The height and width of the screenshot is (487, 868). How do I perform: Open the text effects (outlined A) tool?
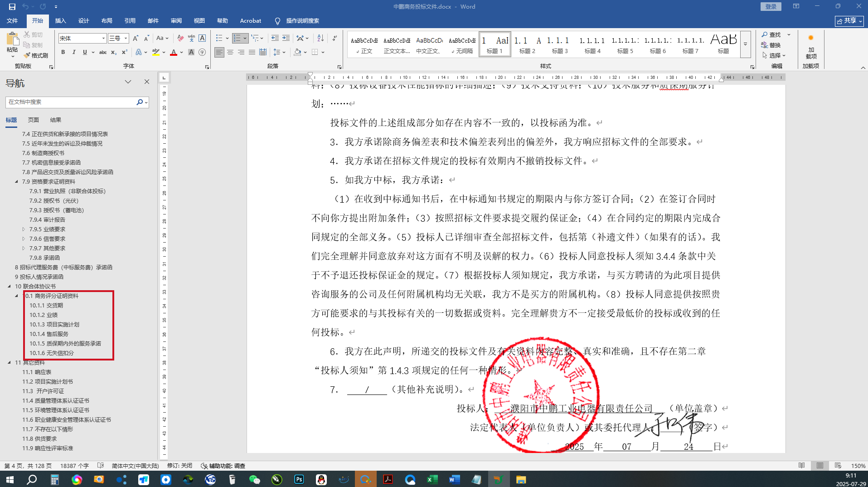(139, 52)
